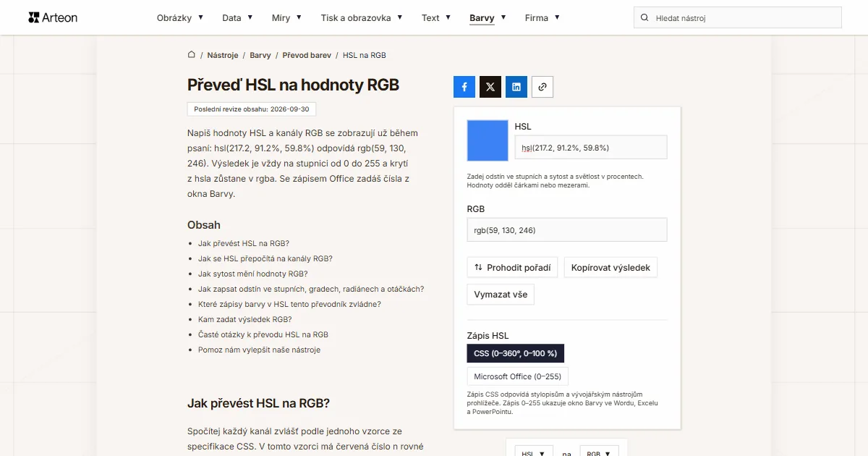Jump to 'Jak sytost mění hodnoty RGB?'
The width and height of the screenshot is (868, 456).
(253, 274)
